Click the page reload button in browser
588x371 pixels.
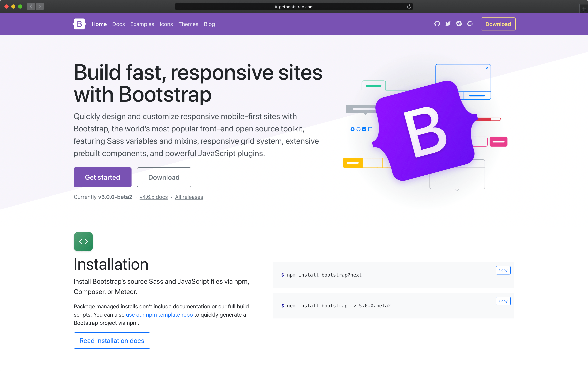pos(409,6)
